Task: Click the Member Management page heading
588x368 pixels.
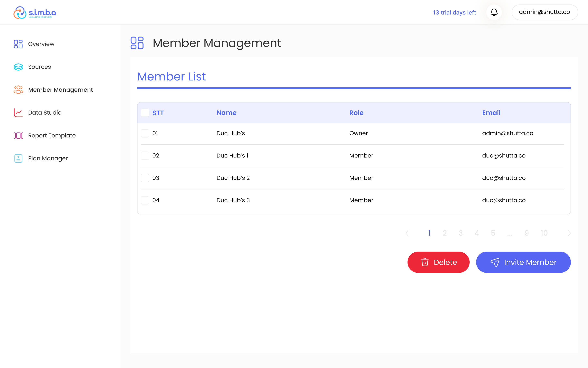Action: [217, 43]
